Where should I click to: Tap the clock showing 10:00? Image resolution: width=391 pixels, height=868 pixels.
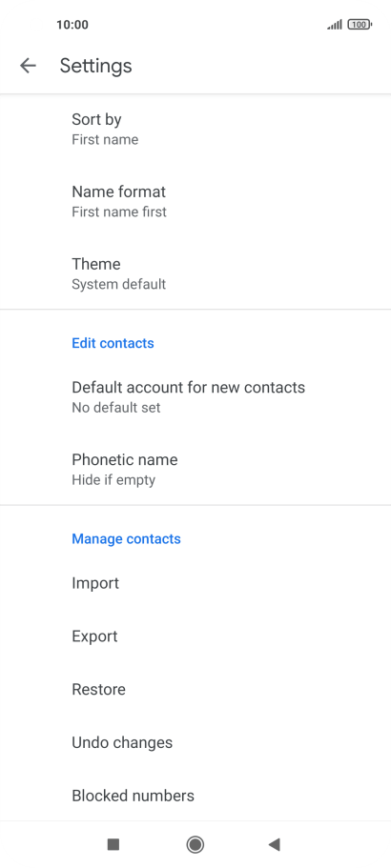tap(72, 25)
